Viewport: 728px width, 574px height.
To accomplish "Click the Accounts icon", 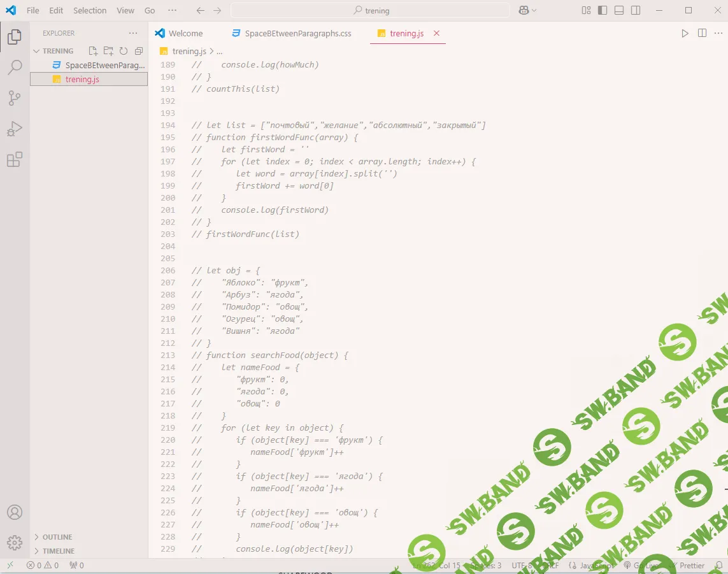I will 14,512.
